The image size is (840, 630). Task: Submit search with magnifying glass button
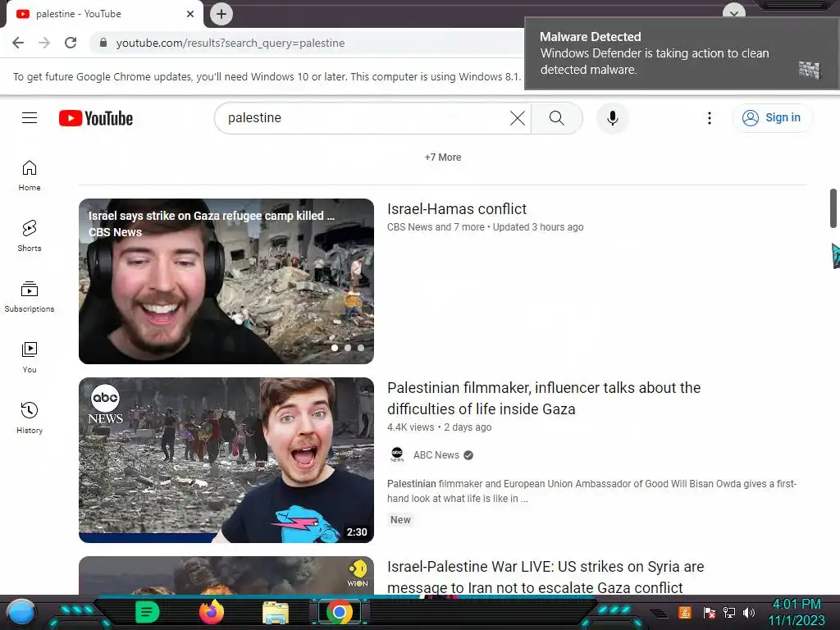pyautogui.click(x=557, y=118)
